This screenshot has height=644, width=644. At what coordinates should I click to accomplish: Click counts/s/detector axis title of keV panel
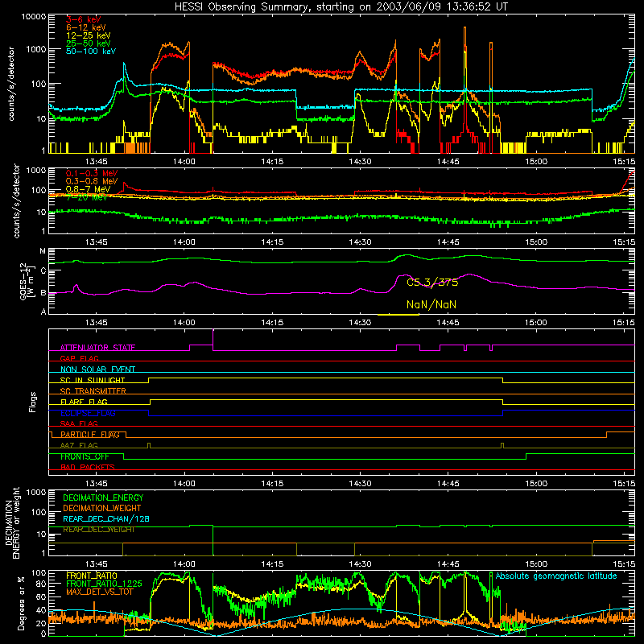tap(11, 84)
